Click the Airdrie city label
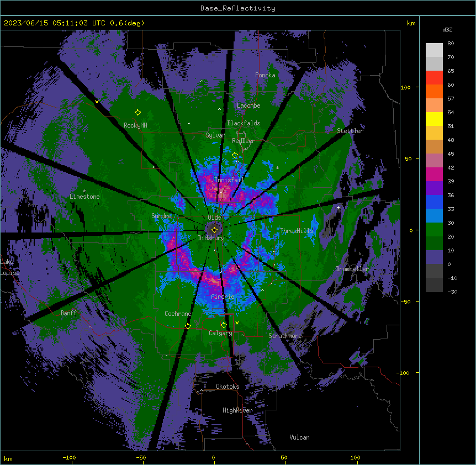The width and height of the screenshot is (476, 465). [223, 297]
